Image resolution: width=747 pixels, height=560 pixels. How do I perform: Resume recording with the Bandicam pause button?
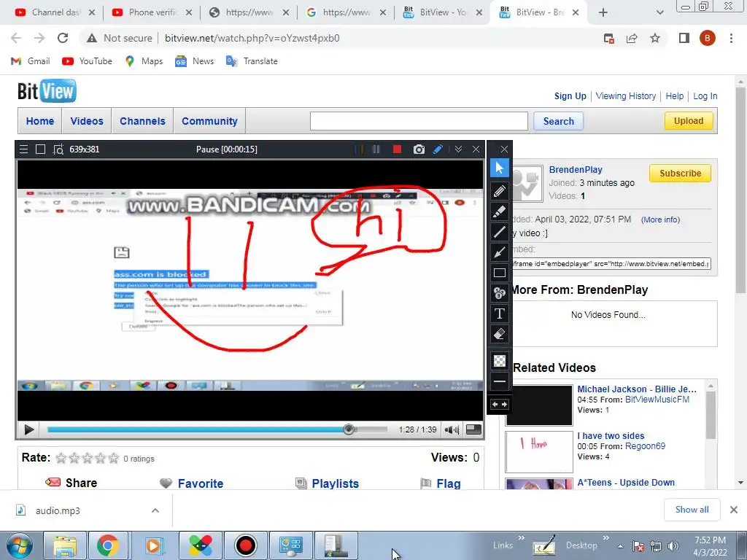tap(376, 149)
